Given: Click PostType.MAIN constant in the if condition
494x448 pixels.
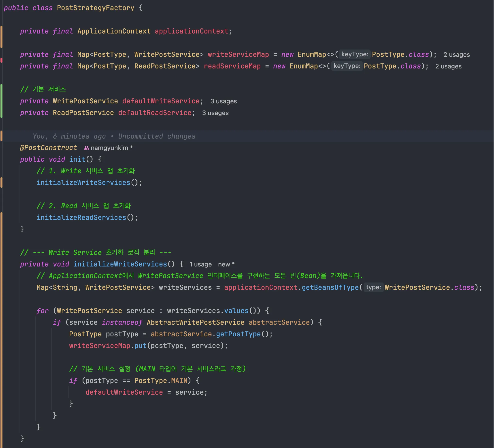Looking at the screenshot, I should (x=179, y=381).
